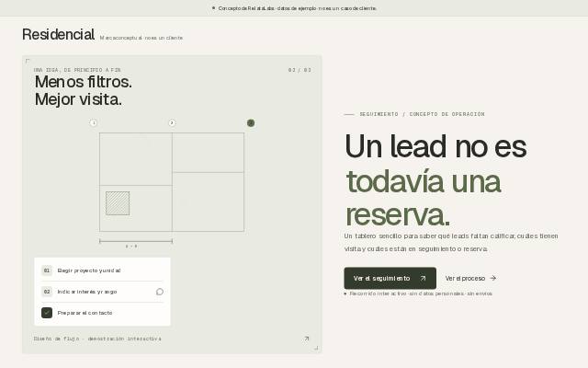Select step marker 2 above the floor plan

point(172,122)
